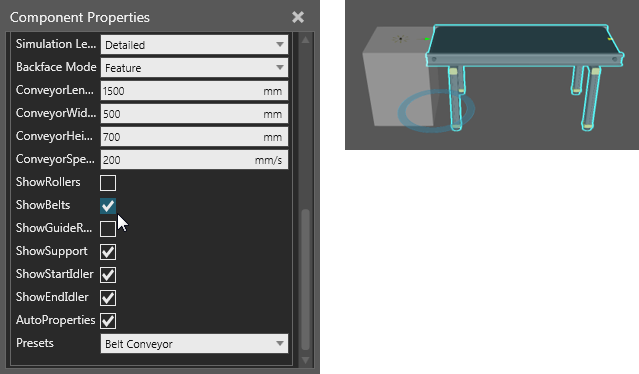Click the ConveyorWidth value field
This screenshot has width=639, height=374.
click(x=194, y=114)
